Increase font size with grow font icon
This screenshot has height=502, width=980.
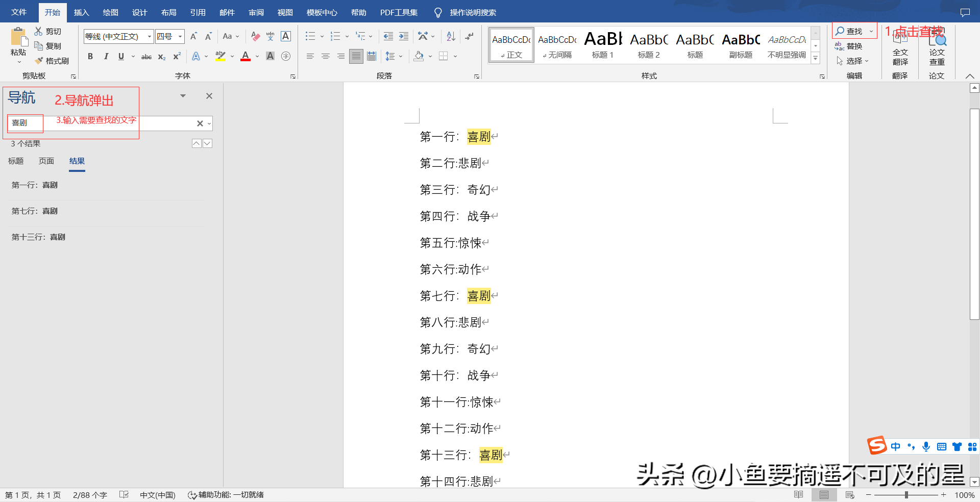[x=193, y=36]
